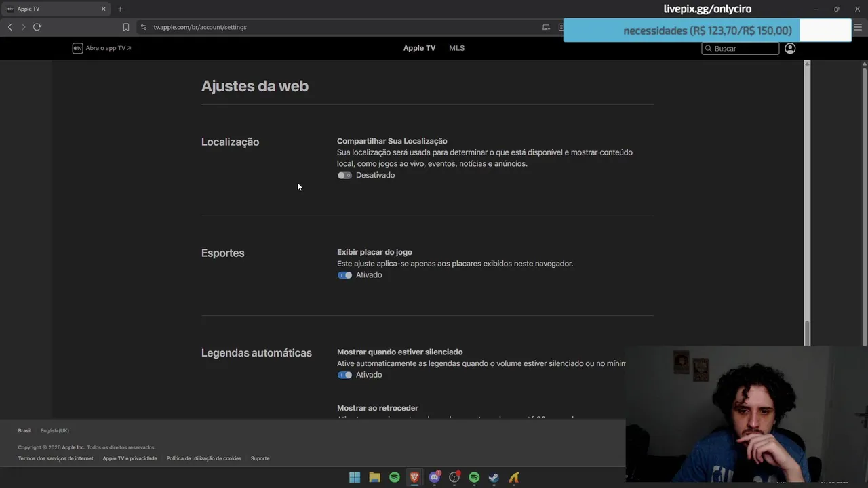Click the Apple TV tab favicon
This screenshot has height=488, width=868.
(10, 9)
